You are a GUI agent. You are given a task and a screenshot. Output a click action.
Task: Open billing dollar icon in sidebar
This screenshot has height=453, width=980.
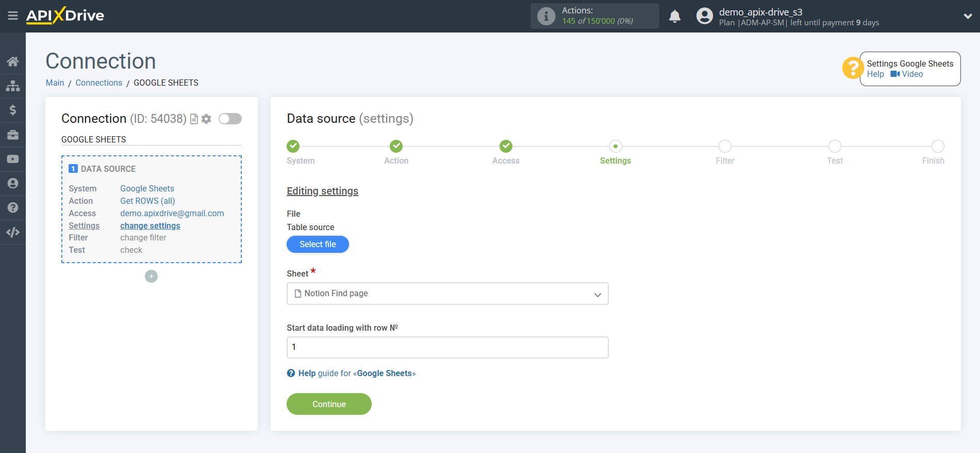13,110
